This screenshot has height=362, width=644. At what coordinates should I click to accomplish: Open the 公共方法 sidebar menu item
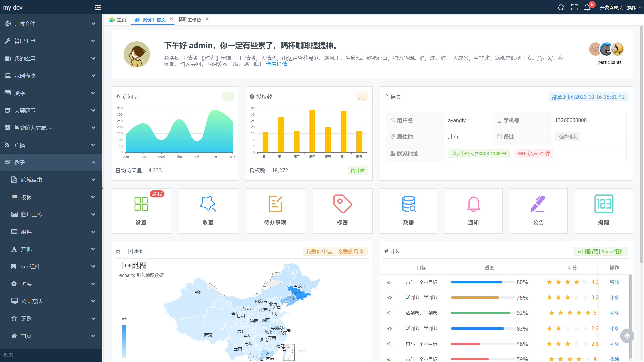click(x=51, y=301)
